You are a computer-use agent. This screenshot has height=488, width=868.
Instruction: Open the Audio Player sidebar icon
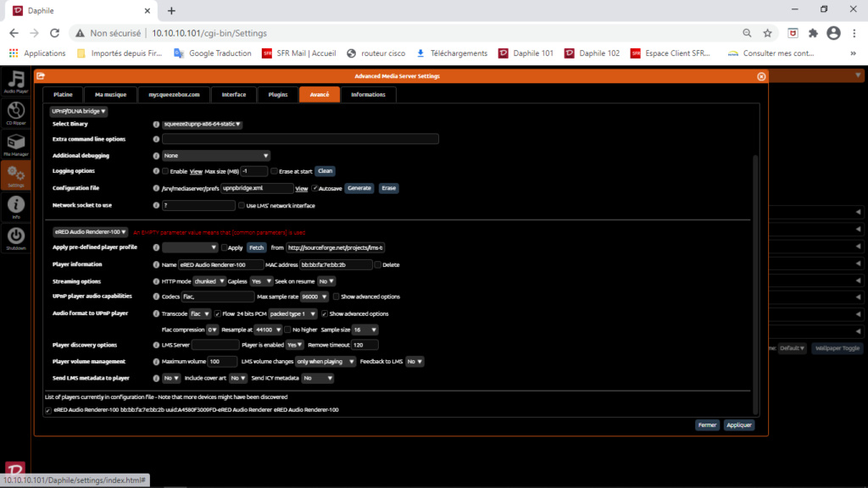(x=15, y=81)
